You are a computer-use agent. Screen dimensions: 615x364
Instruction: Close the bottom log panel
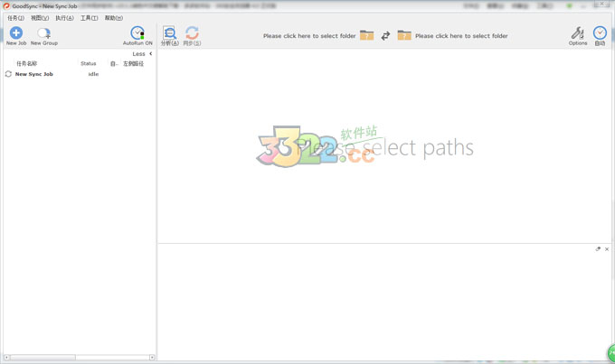(x=607, y=248)
